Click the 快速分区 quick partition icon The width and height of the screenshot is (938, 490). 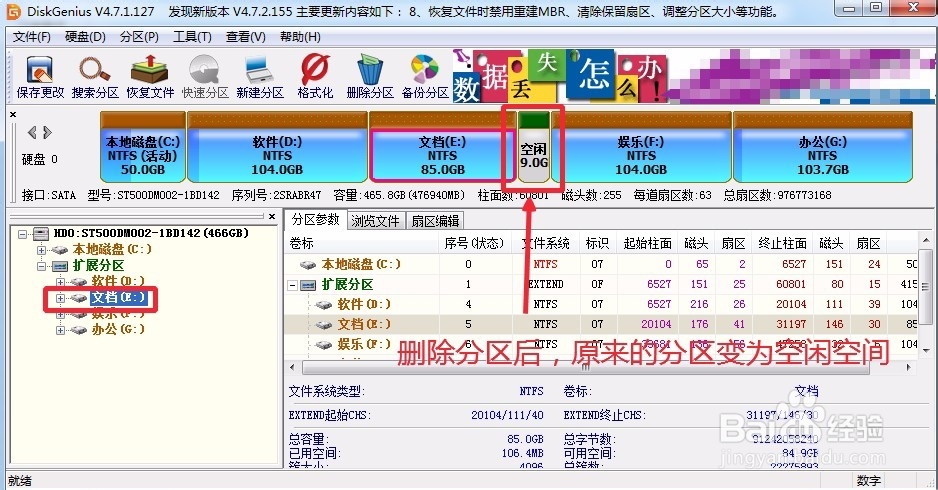tap(205, 77)
